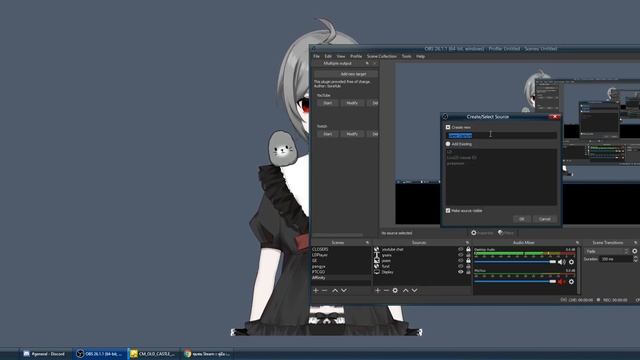Click Start under YouTube
This screenshot has height=360, width=640.
pos(328,103)
